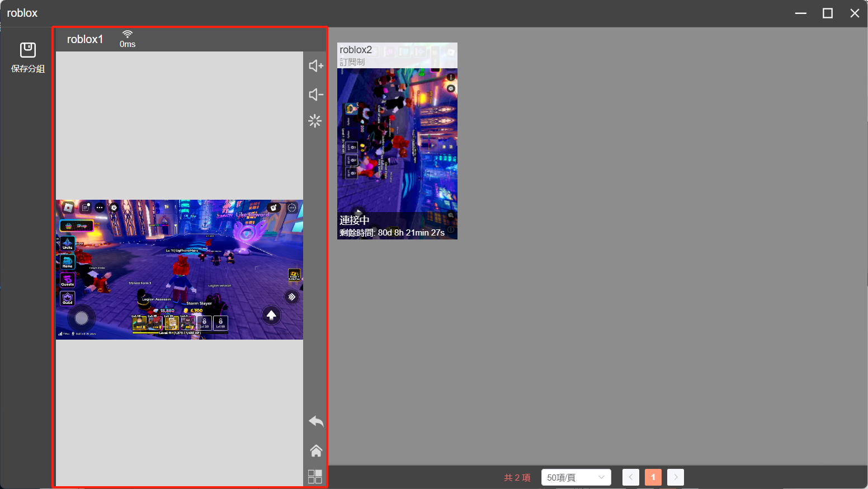Click the round swirl icon in top game bar
Viewport: 868px width, 489px height.
coord(114,208)
